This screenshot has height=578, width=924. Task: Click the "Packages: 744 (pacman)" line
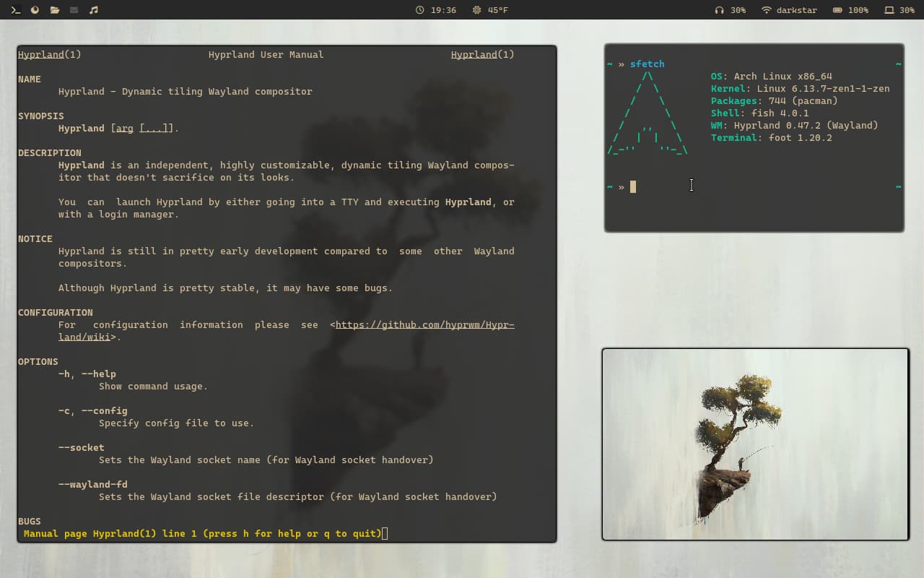coord(775,101)
